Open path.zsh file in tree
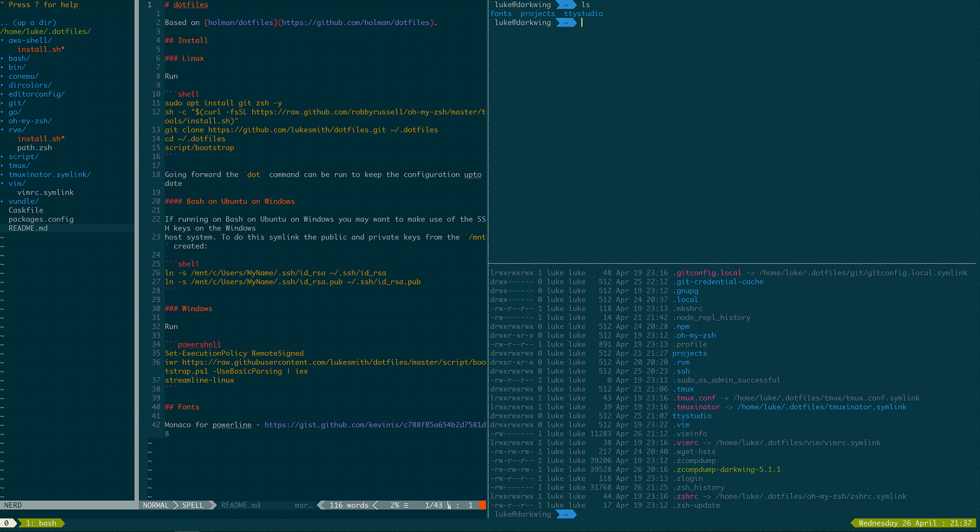The image size is (980, 532). coord(35,148)
